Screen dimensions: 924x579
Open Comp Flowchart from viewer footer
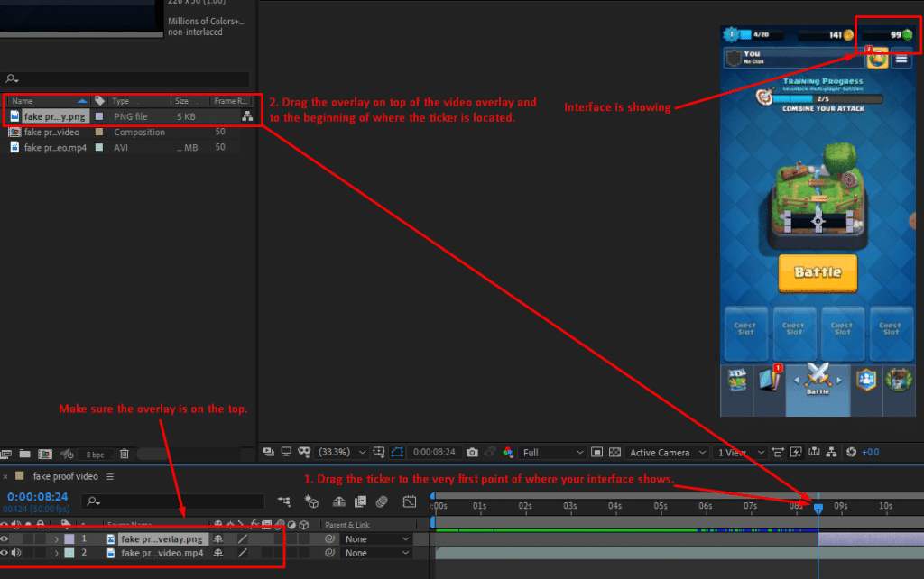point(831,453)
